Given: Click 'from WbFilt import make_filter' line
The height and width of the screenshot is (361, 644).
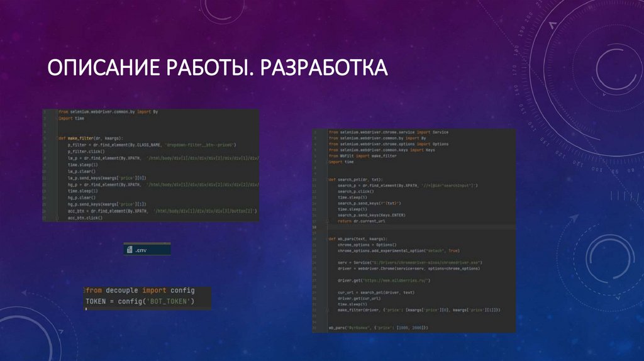Looking at the screenshot, I should (363, 156).
